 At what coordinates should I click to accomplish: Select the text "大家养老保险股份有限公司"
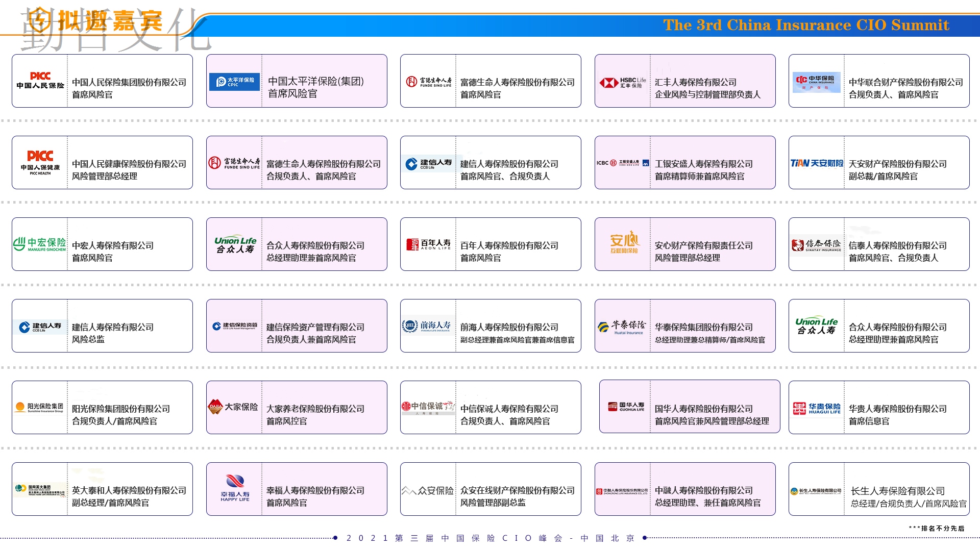click(315, 409)
